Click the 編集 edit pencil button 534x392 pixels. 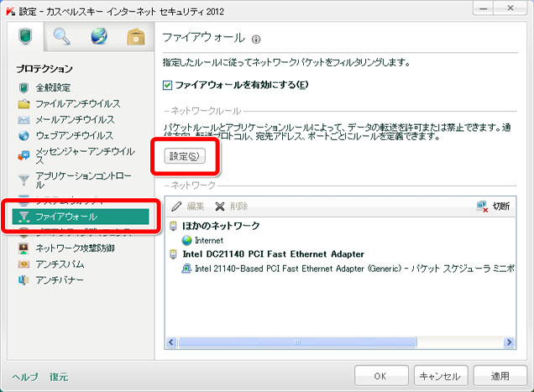coord(187,206)
